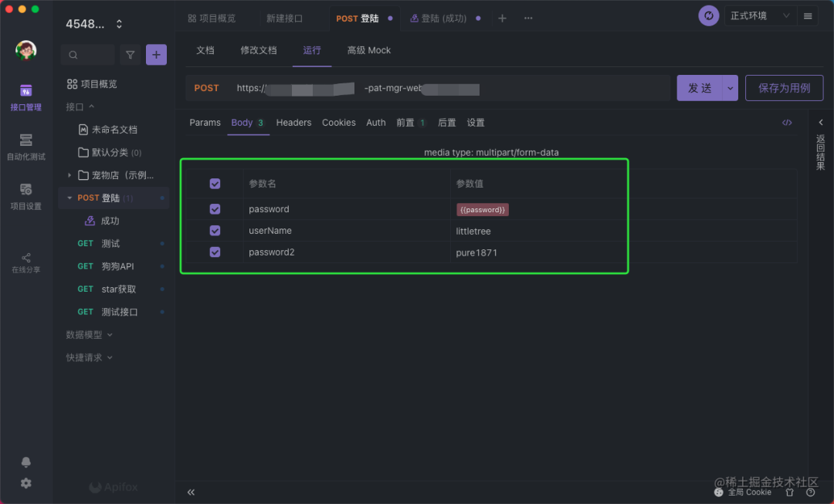
Task: Click the sidebar search field
Action: 87,55
